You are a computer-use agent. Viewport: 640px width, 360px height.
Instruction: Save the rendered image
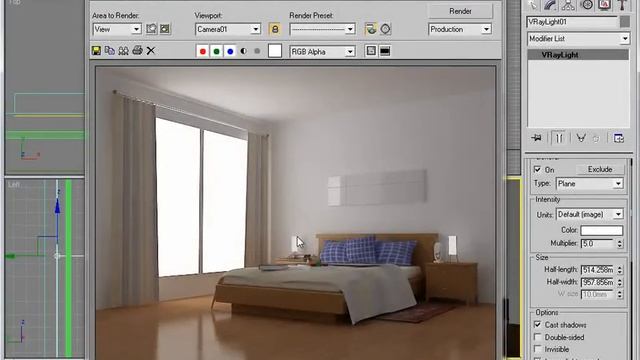click(96, 51)
